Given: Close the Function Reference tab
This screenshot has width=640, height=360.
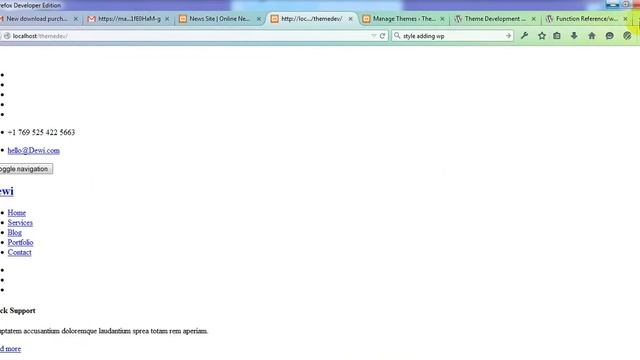Looking at the screenshot, I should [625, 19].
